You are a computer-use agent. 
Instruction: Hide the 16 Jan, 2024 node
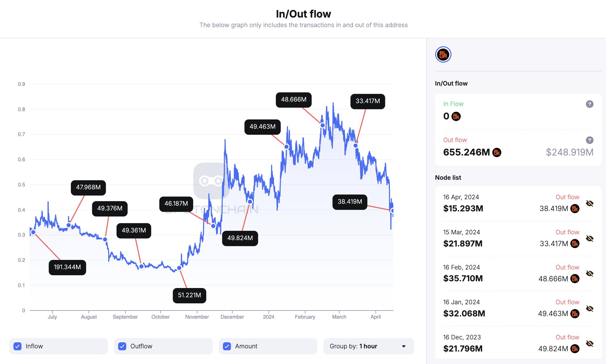589,308
